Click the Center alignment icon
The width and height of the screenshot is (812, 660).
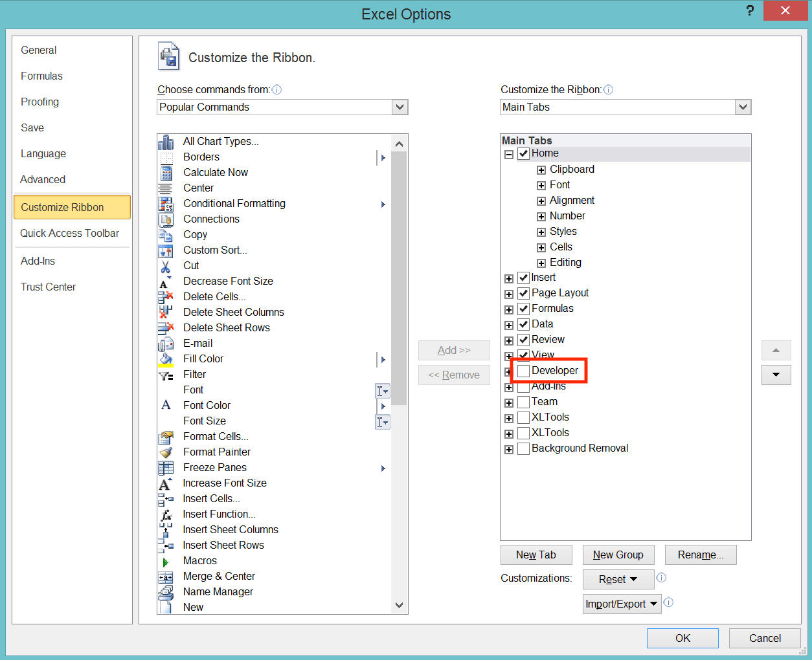[166, 188]
